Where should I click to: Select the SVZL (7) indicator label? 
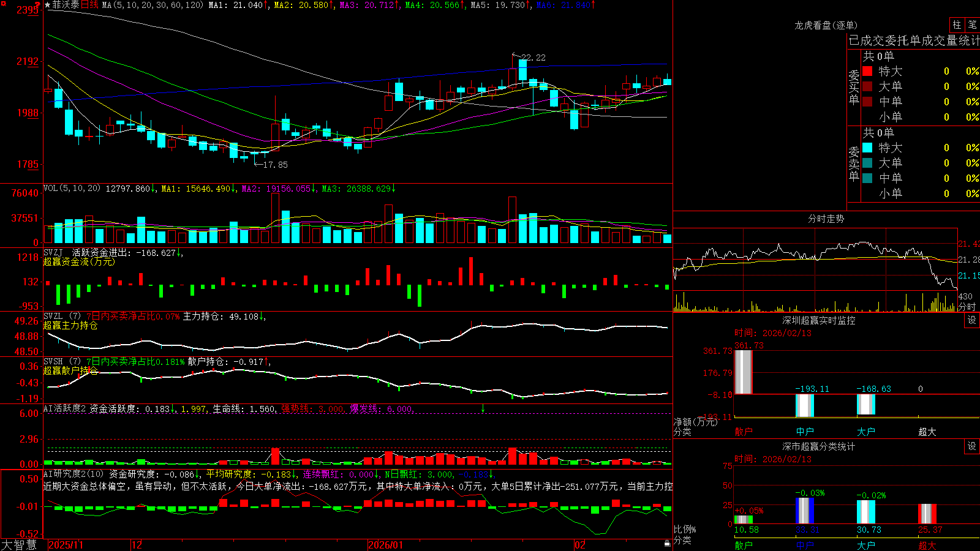pyautogui.click(x=62, y=317)
